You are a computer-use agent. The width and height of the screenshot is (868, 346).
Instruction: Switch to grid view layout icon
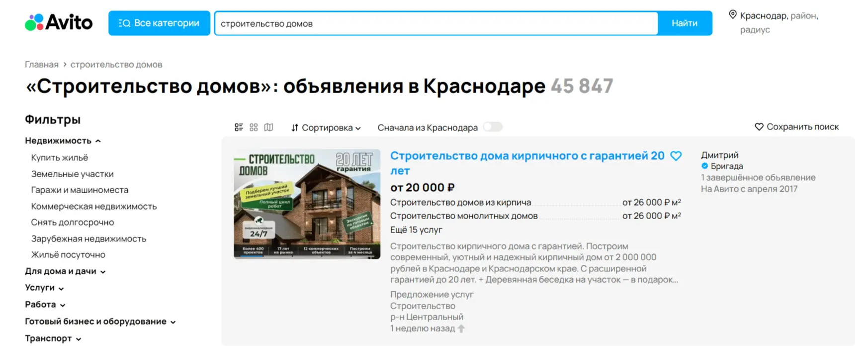tap(254, 127)
